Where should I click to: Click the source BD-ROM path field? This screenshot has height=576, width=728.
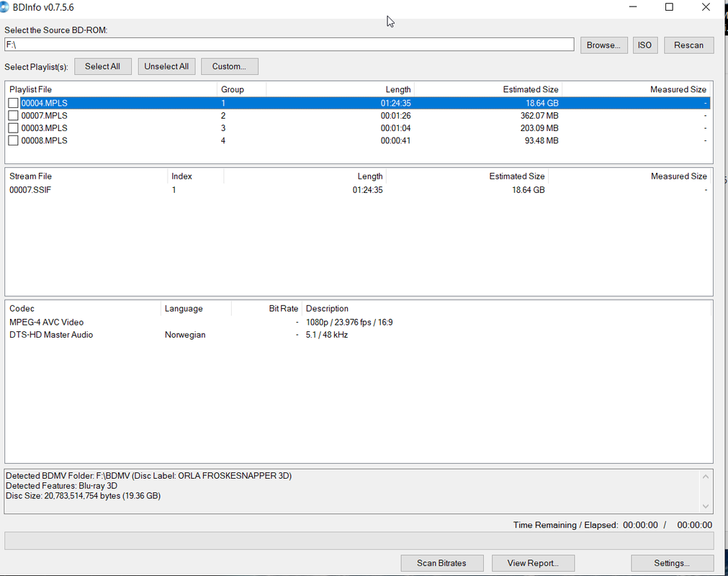(289, 45)
